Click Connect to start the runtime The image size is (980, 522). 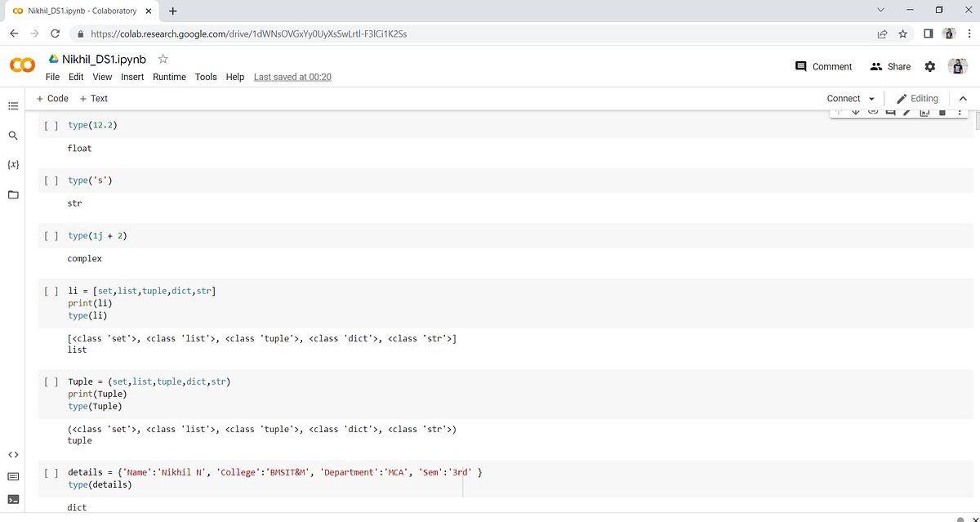tap(844, 98)
